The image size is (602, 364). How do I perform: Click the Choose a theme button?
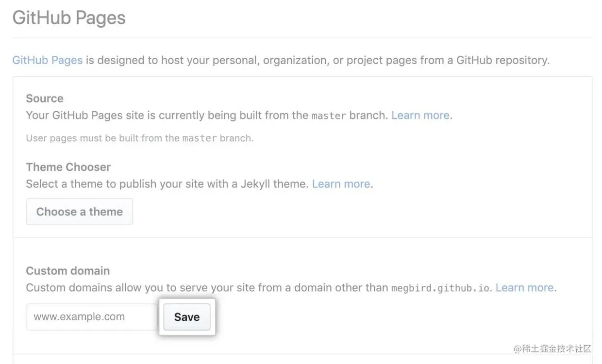[x=80, y=212]
